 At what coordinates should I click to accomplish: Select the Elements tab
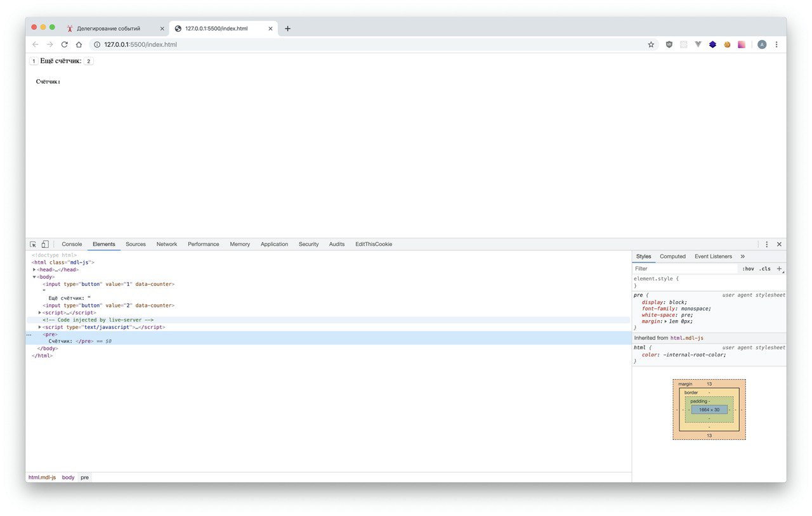click(104, 244)
